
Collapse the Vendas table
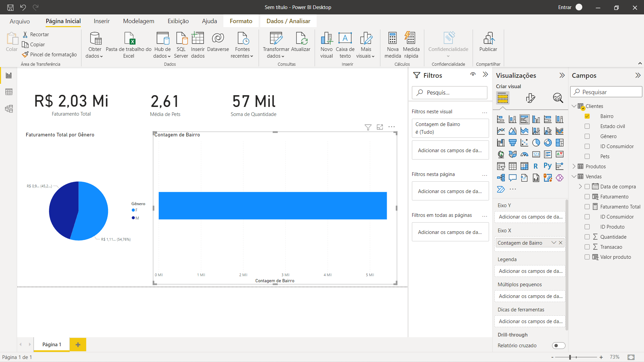click(574, 176)
